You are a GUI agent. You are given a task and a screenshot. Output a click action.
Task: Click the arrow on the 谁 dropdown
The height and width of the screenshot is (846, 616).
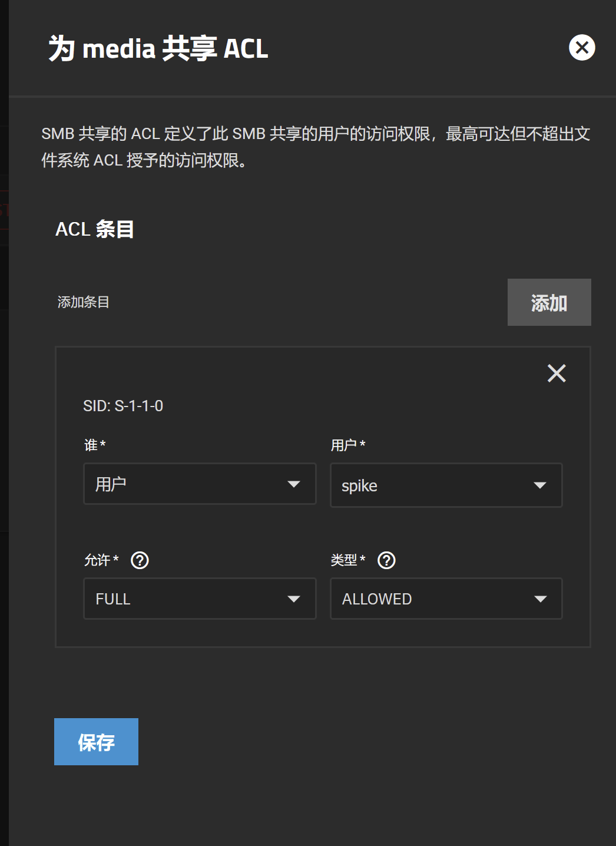tap(294, 484)
